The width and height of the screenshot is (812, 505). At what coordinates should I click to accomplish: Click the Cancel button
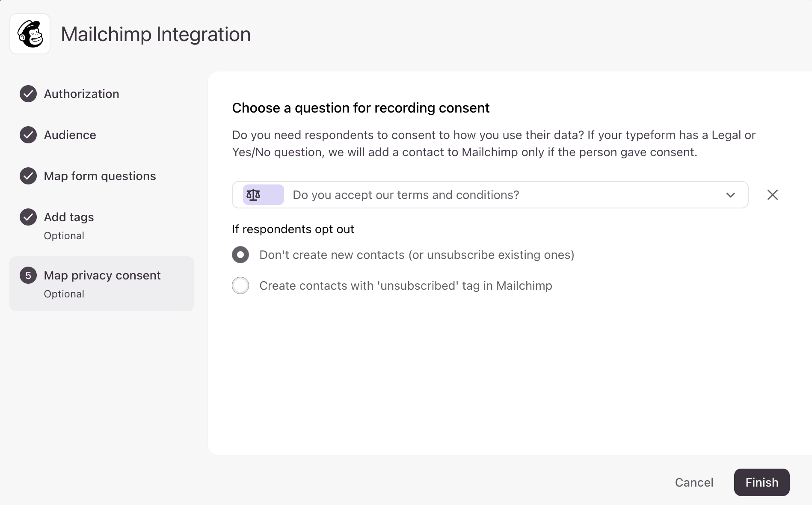[x=694, y=482]
